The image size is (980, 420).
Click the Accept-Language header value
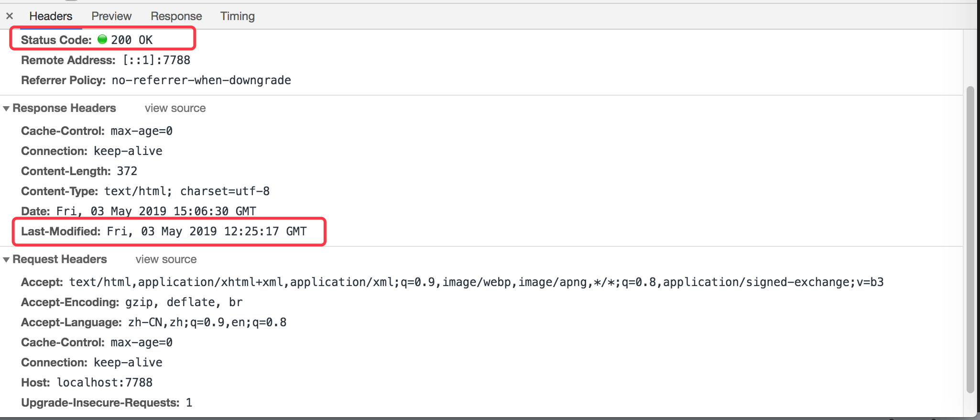tap(207, 322)
